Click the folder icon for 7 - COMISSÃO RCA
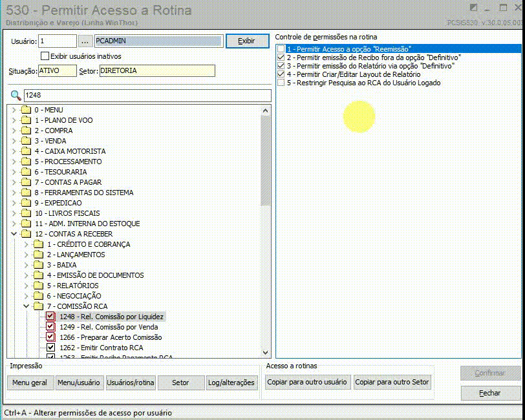The image size is (525, 420). [x=38, y=306]
